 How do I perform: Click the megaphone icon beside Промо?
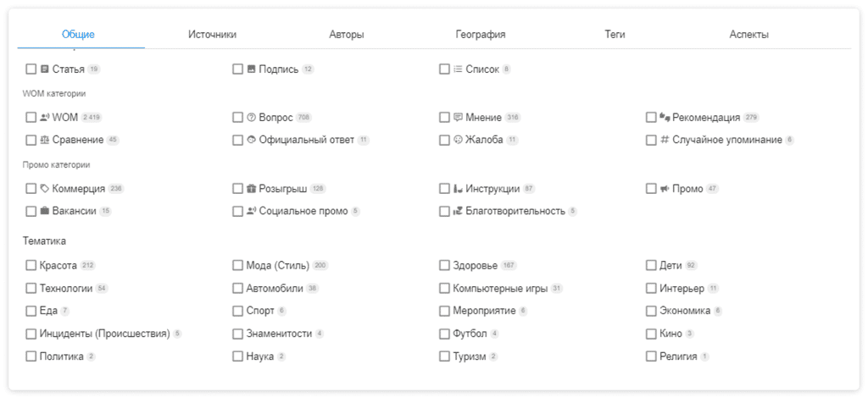665,189
